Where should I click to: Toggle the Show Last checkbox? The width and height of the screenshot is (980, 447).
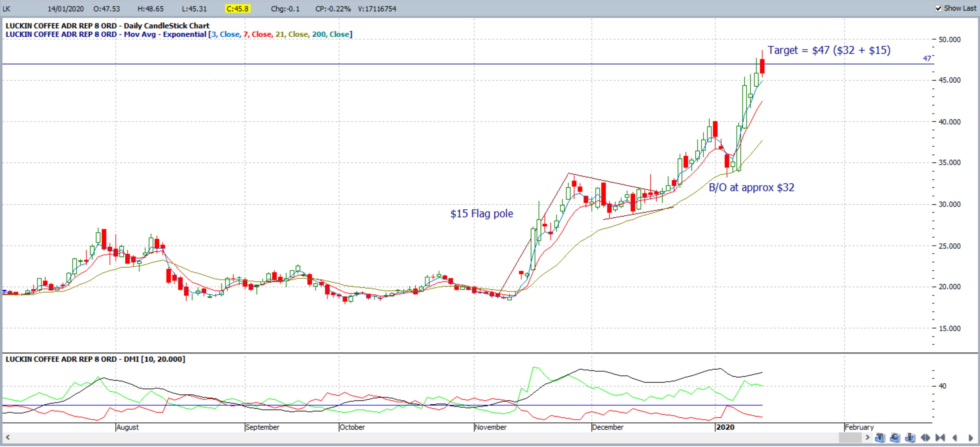tap(938, 8)
